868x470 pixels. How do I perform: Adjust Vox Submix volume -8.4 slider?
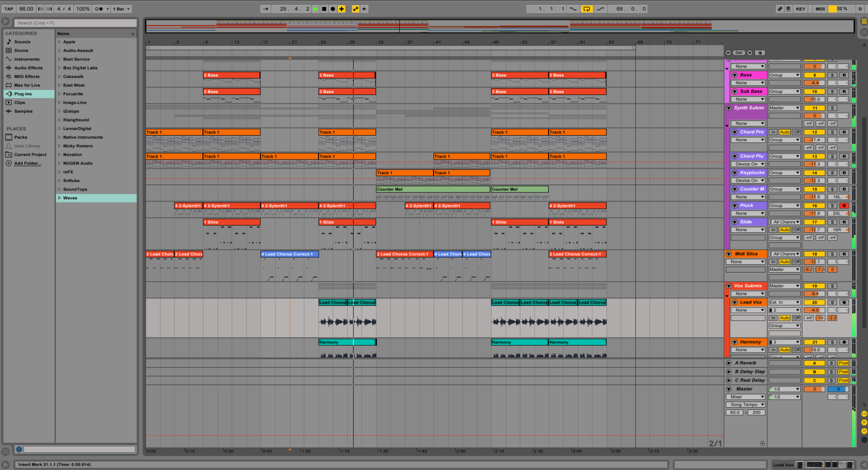(815, 294)
